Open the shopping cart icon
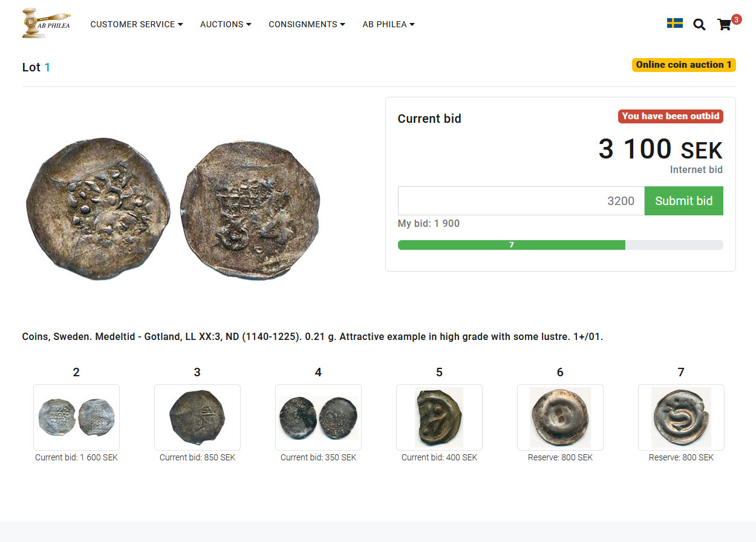 click(x=724, y=24)
